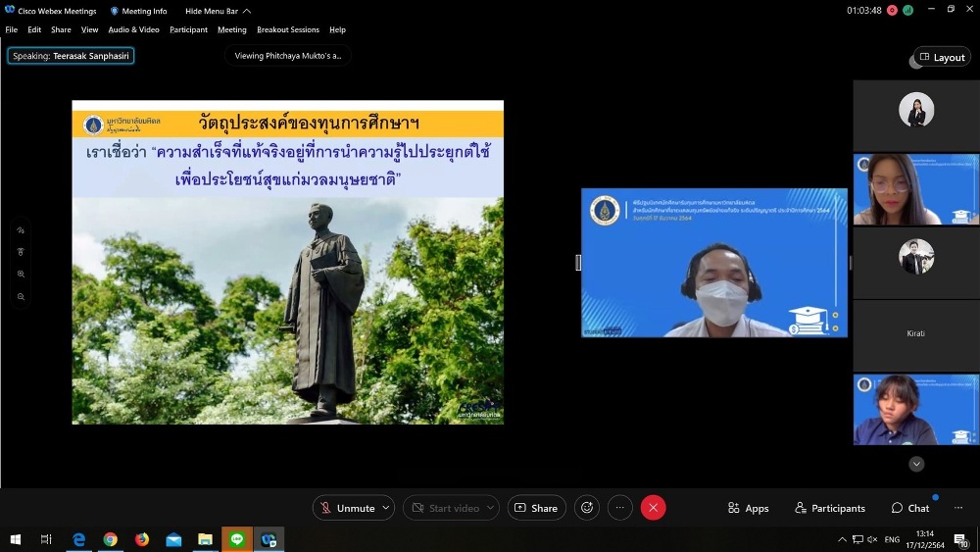Click the Share button

pos(536,508)
